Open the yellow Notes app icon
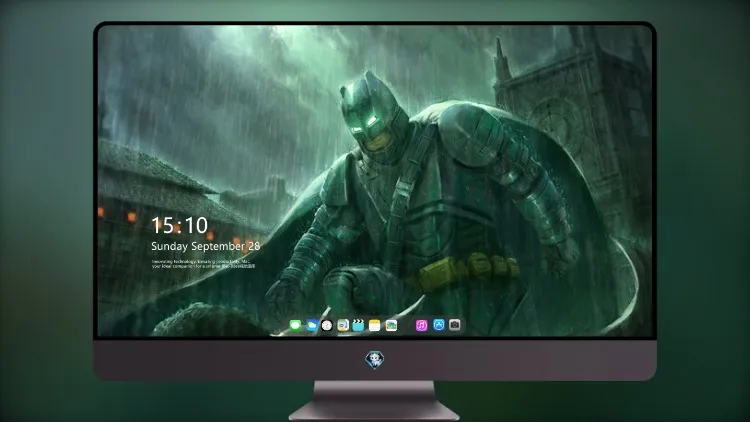The width and height of the screenshot is (750, 422). (x=375, y=325)
